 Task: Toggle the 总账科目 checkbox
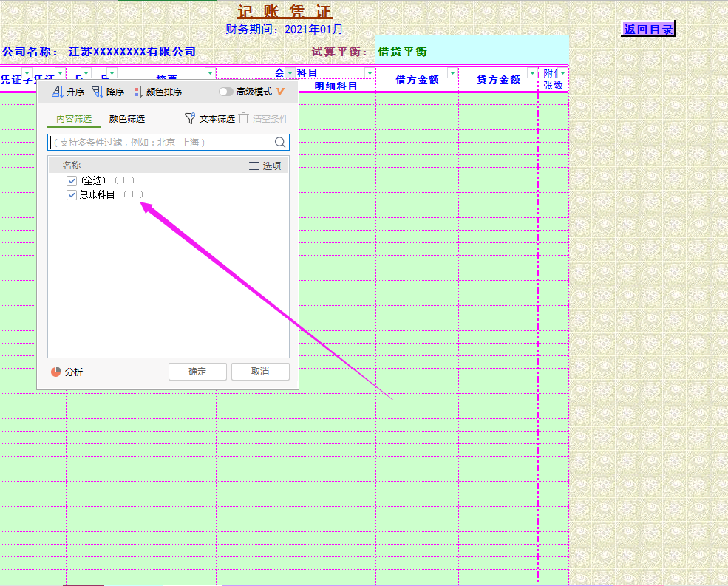click(x=72, y=195)
